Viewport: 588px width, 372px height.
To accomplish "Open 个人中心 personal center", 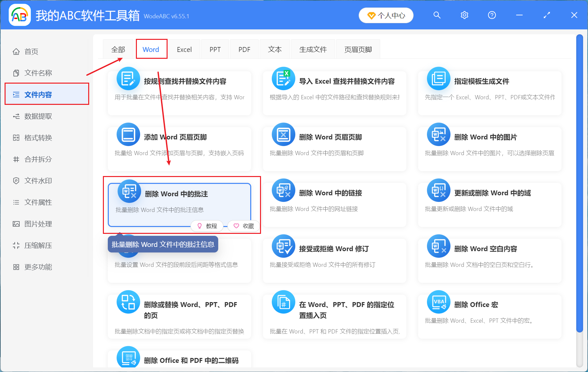I will point(386,15).
